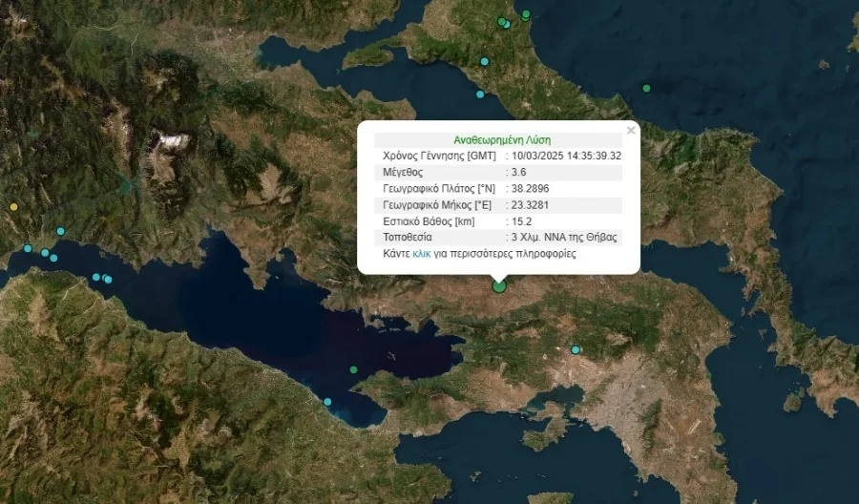Open the κλικ link for more information
Viewport: 859px width, 504px height.
tap(421, 254)
